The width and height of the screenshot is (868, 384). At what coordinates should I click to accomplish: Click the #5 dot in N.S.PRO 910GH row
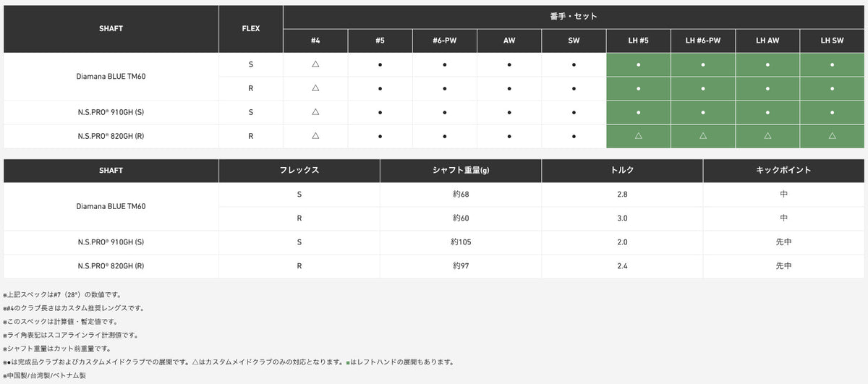(380, 113)
